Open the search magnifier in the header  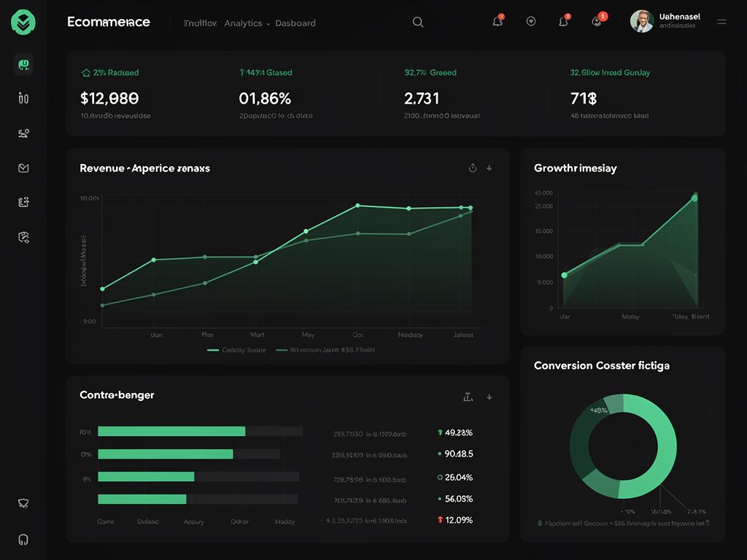coord(418,22)
